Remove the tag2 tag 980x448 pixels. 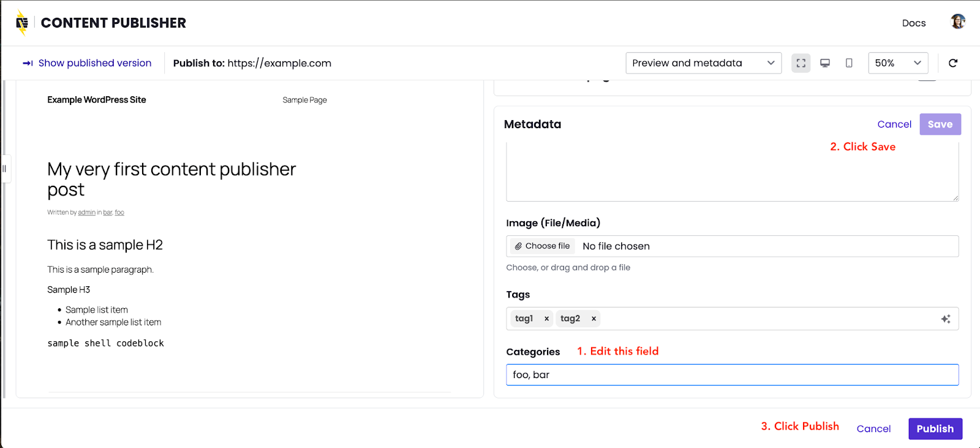[594, 319]
